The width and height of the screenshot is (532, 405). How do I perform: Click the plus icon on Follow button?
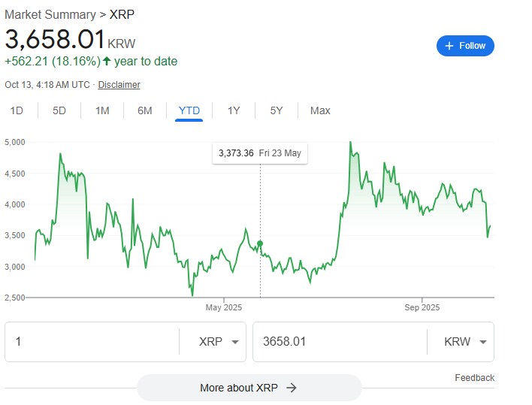coord(449,46)
